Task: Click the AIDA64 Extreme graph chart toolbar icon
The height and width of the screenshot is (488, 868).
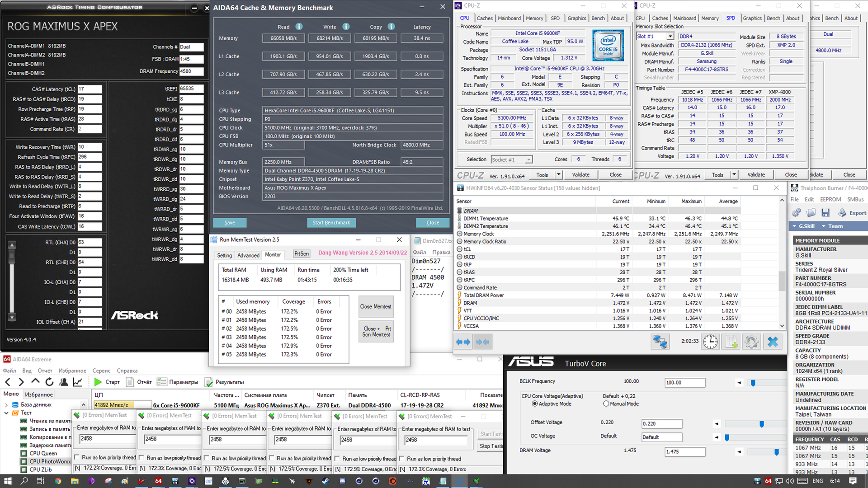Action: [x=78, y=382]
